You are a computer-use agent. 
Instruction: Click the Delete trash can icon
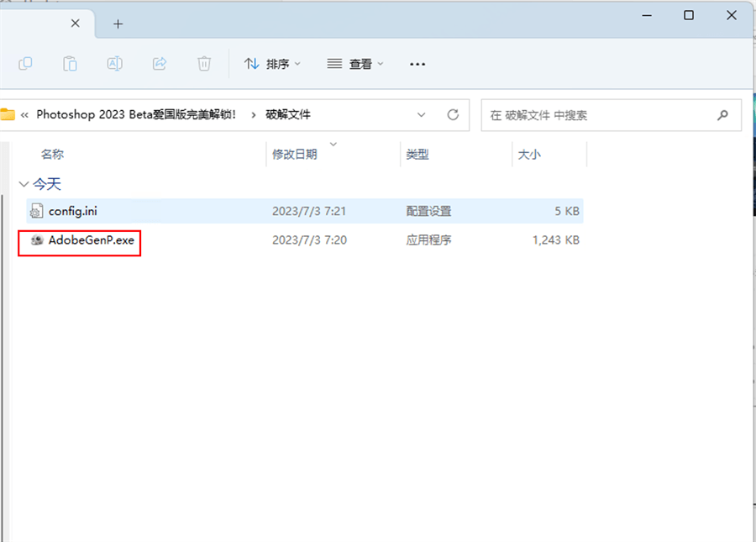click(204, 64)
